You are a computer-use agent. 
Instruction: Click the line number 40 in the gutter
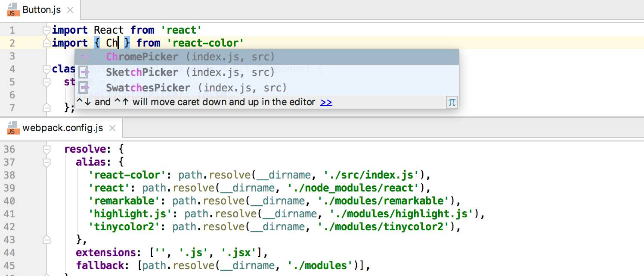pyautogui.click(x=9, y=201)
